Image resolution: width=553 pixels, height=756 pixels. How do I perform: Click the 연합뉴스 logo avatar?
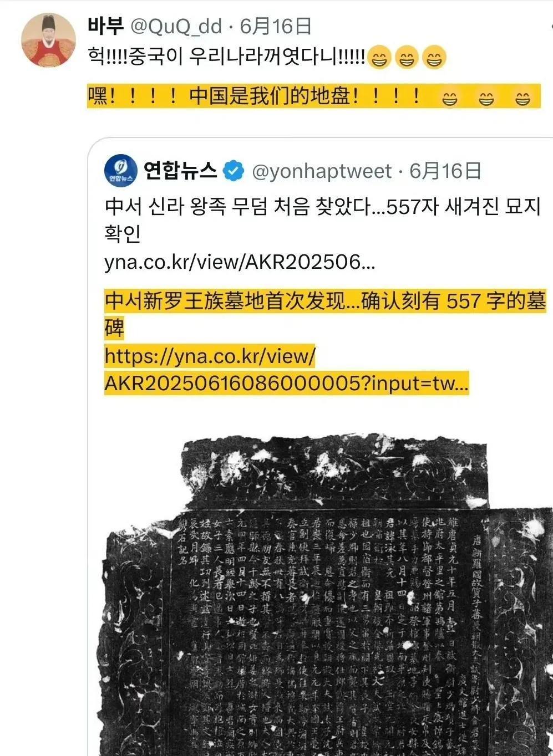120,171
